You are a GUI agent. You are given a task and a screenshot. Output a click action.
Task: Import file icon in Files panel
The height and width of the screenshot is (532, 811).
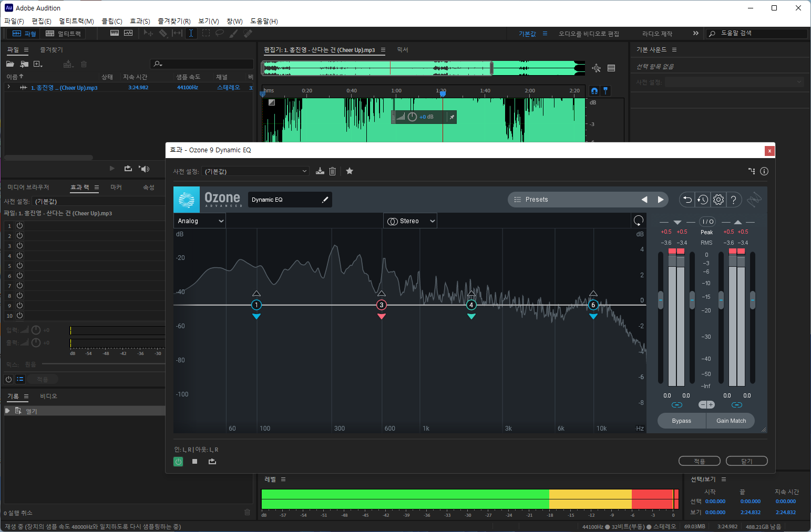tap(24, 64)
